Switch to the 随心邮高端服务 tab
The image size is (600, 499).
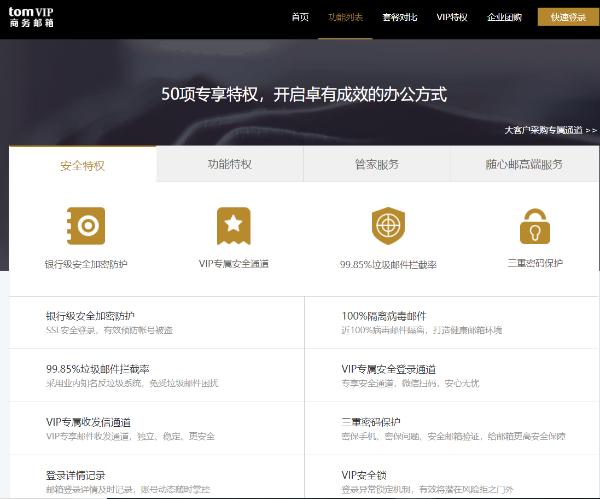523,164
